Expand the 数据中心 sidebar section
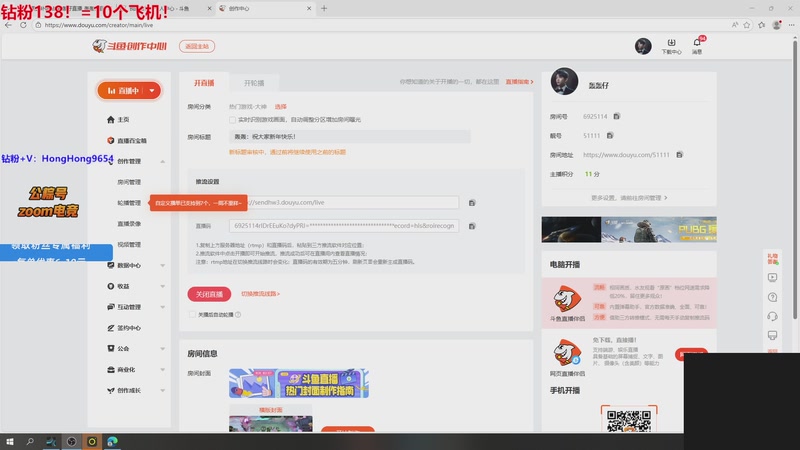The image size is (800, 450). [163, 265]
